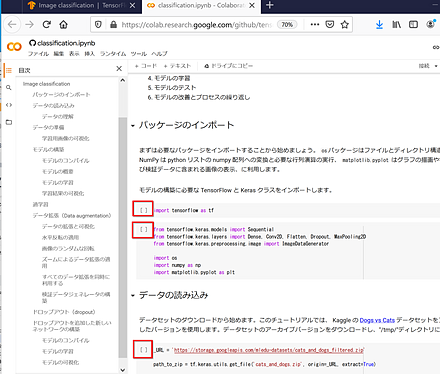Screen dimensions: 440x374
Task: Collapse the パッケージのインポート section
Action: click(x=133, y=126)
